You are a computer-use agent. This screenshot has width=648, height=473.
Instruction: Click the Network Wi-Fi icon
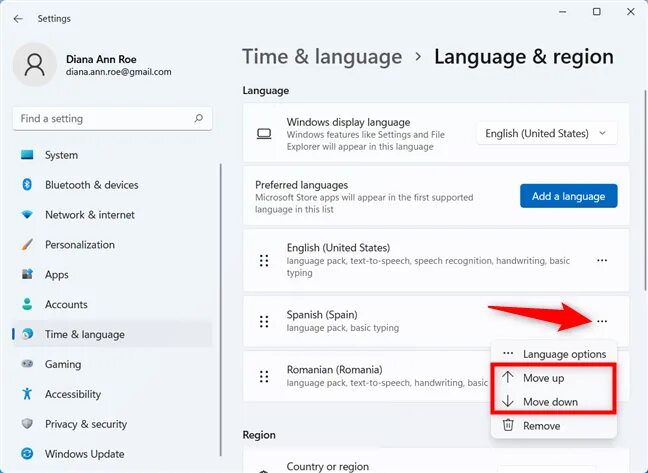pyautogui.click(x=27, y=215)
